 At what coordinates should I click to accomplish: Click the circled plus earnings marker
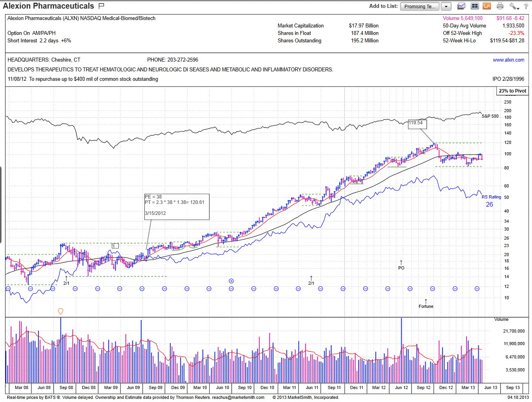[x=231, y=281]
